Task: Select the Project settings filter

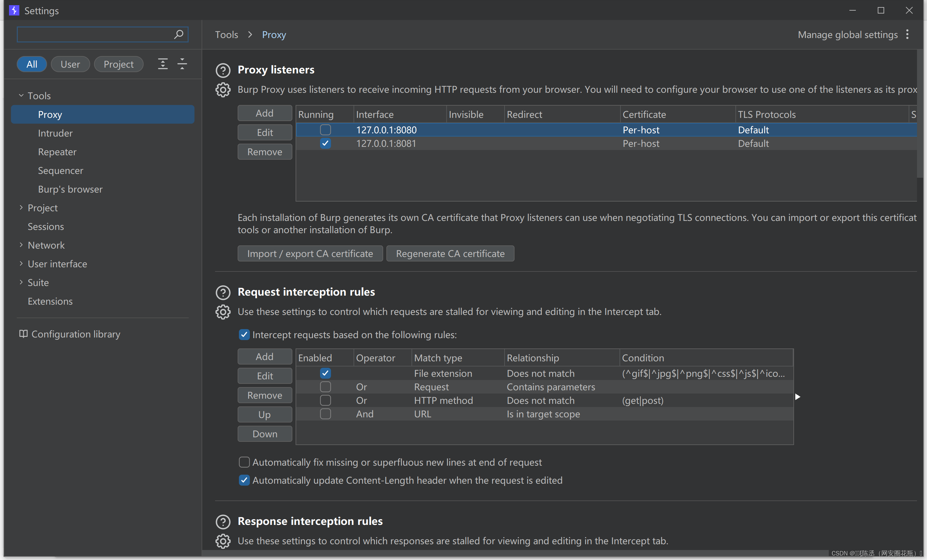Action: [118, 64]
